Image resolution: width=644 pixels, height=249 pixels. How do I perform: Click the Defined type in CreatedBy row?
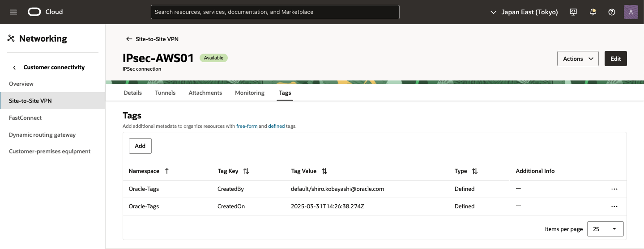(465, 189)
